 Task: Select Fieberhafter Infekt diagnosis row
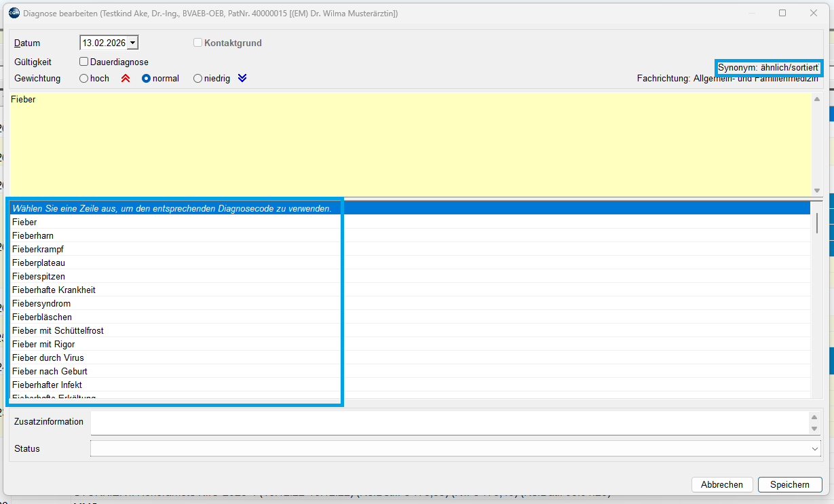pyautogui.click(x=47, y=385)
